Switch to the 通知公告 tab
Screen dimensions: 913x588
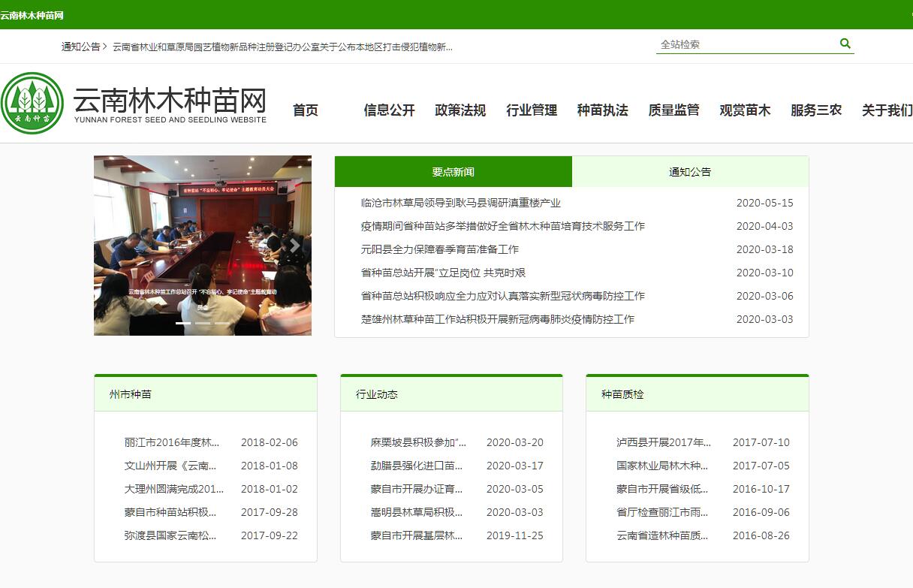[690, 172]
